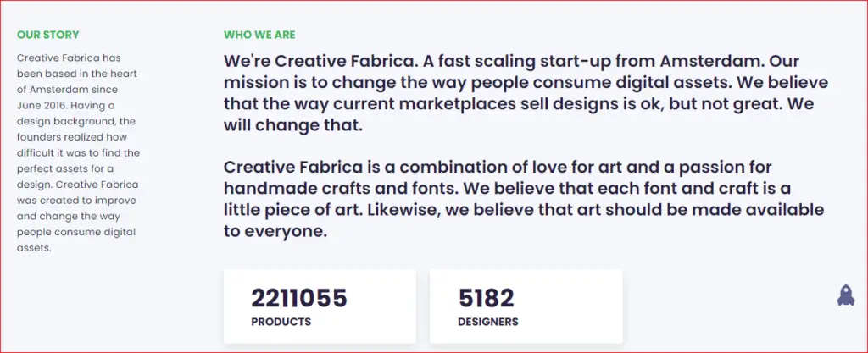Click the OUR STORY green heading
The image size is (868, 353).
48,35
